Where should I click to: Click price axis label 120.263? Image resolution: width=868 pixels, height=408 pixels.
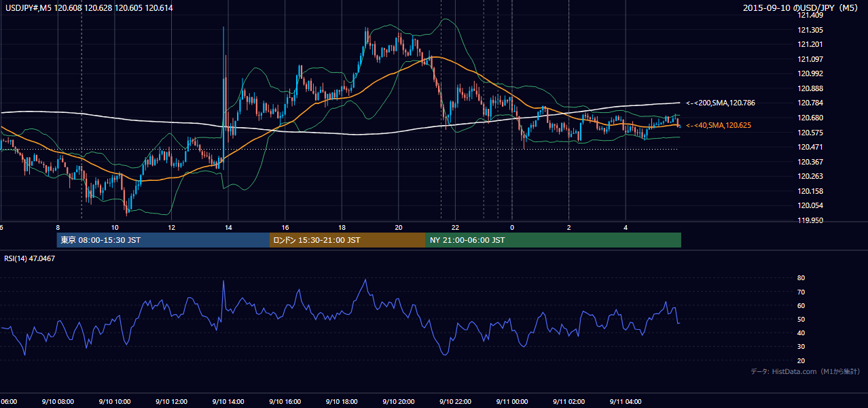(x=812, y=176)
